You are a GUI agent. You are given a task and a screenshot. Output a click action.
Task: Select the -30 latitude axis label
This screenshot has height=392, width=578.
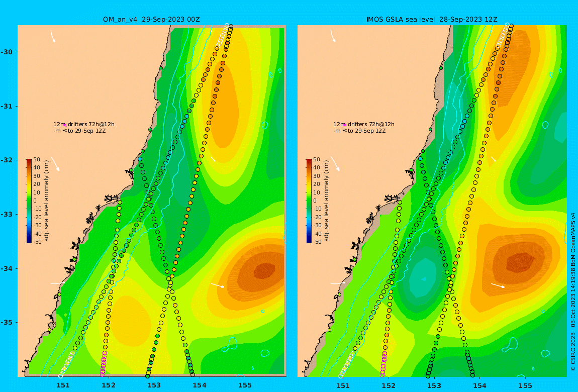point(7,52)
